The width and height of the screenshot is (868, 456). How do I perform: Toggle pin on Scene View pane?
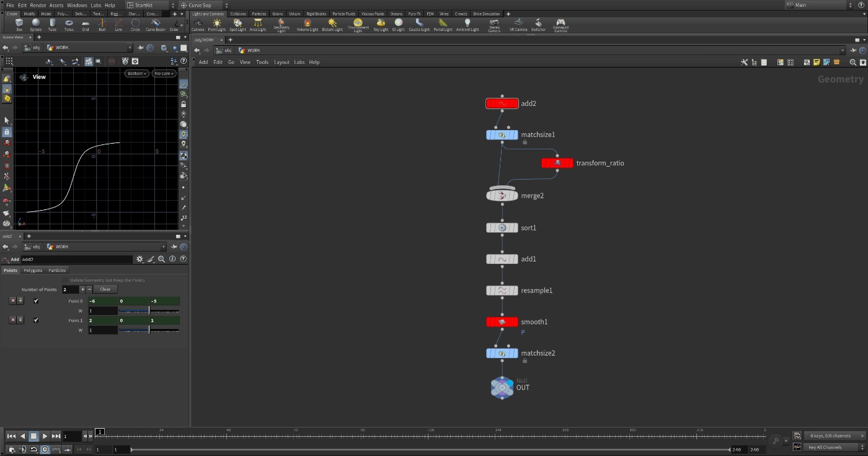click(141, 48)
